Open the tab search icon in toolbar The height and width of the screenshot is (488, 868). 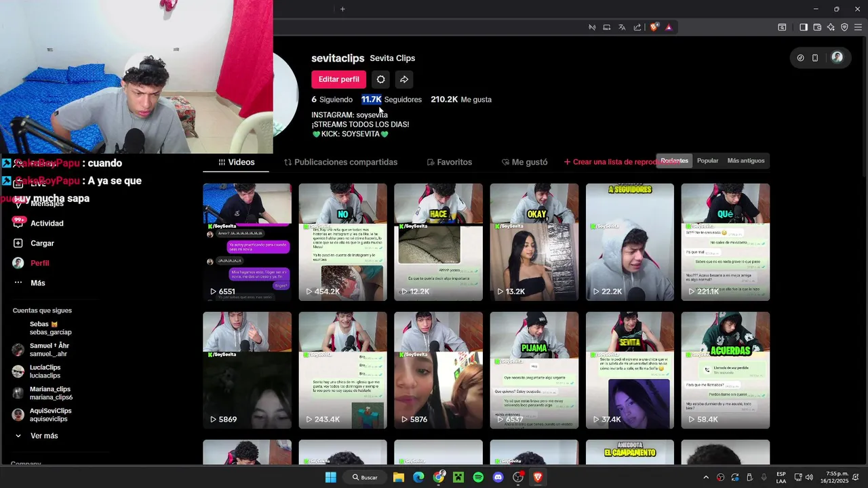[782, 27]
